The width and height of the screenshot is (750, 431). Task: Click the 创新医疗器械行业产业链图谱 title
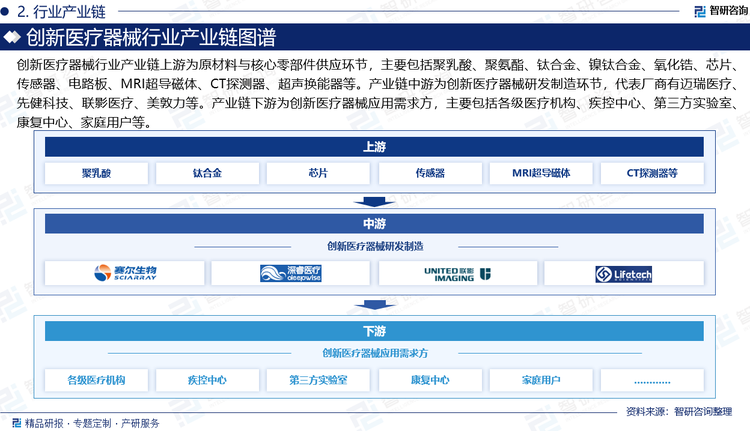151,37
